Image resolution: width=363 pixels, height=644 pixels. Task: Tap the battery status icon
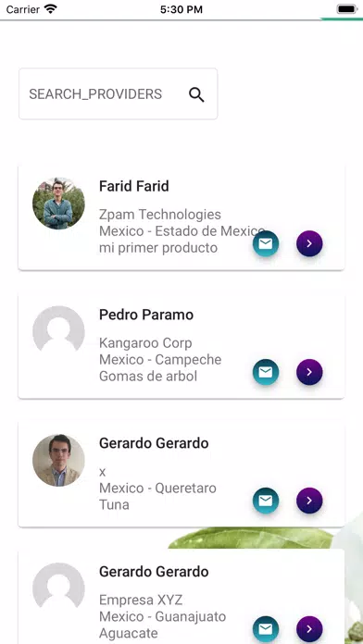tap(346, 9)
